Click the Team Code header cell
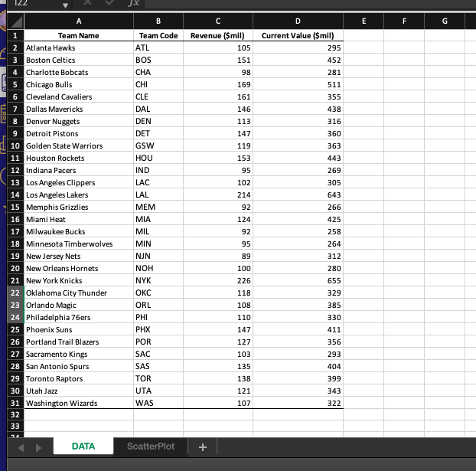Image resolution: width=476 pixels, height=471 pixels. click(x=158, y=35)
